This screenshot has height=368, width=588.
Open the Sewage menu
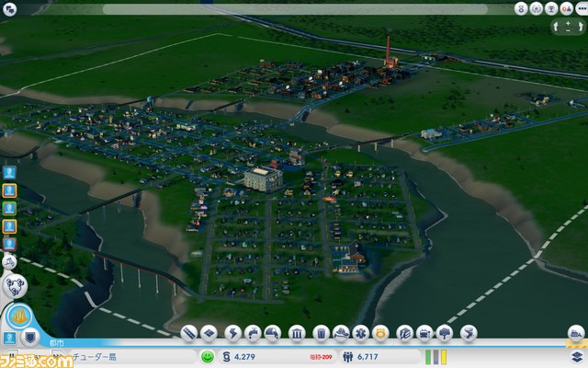[273, 333]
